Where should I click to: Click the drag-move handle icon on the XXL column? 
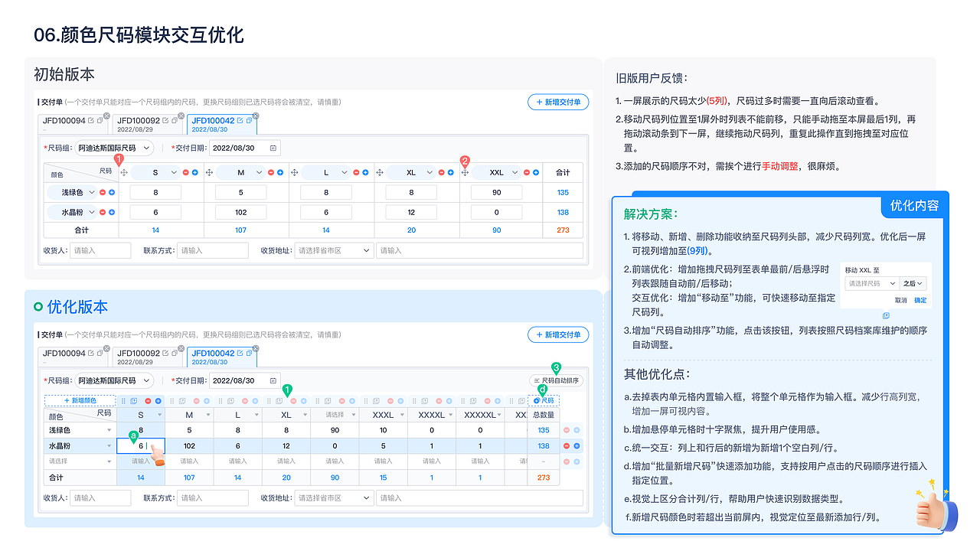466,172
